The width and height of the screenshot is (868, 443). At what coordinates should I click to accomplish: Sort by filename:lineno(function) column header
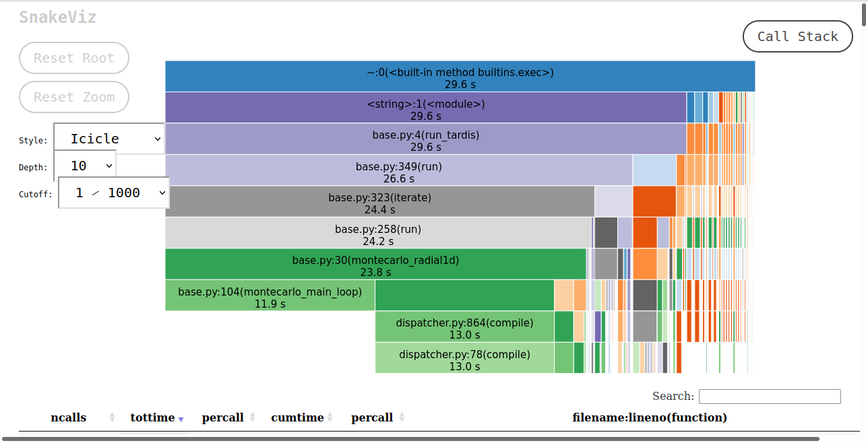coord(649,417)
